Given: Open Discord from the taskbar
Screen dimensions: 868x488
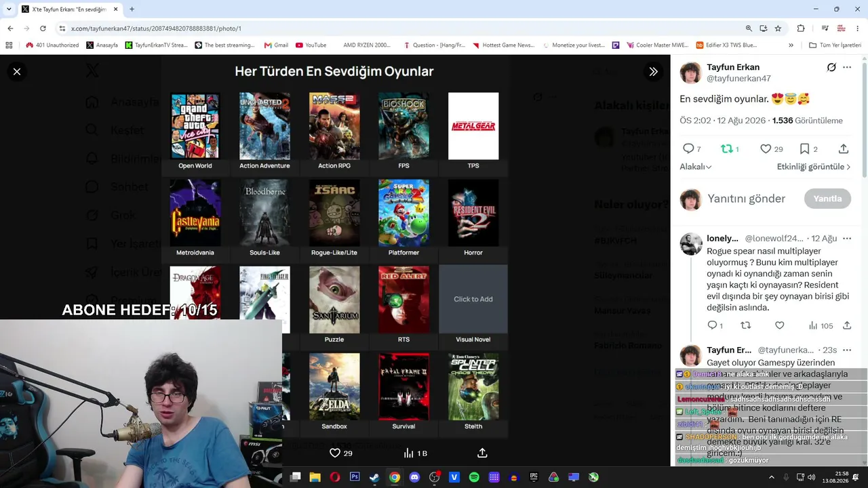Looking at the screenshot, I should [x=414, y=477].
